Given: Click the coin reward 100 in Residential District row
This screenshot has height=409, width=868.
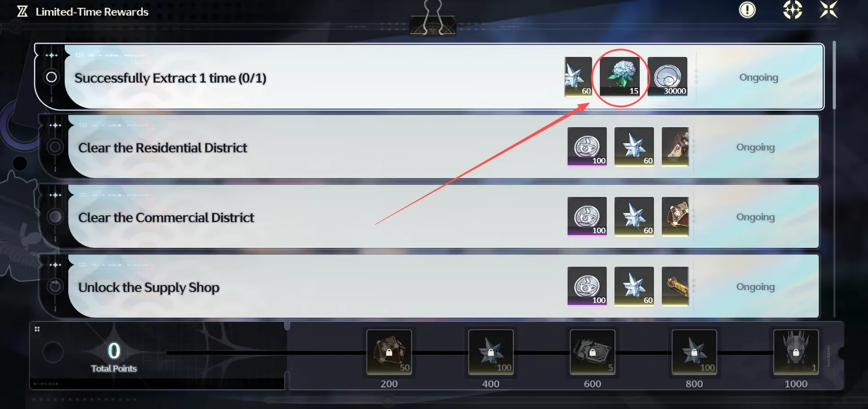Looking at the screenshot, I should [x=587, y=146].
